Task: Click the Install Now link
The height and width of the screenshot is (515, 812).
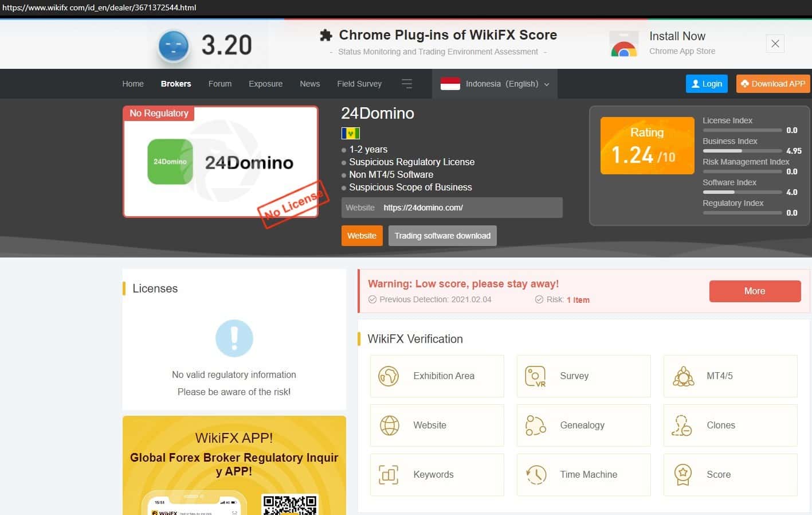Action: [x=677, y=36]
